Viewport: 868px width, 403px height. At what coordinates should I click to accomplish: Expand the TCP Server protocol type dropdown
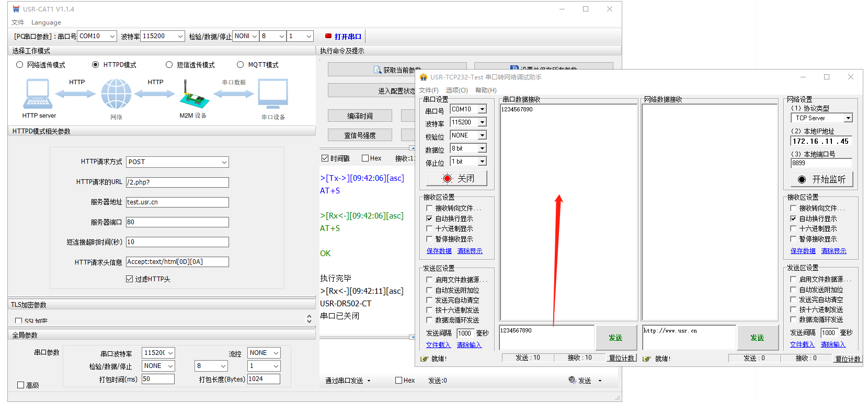(848, 118)
